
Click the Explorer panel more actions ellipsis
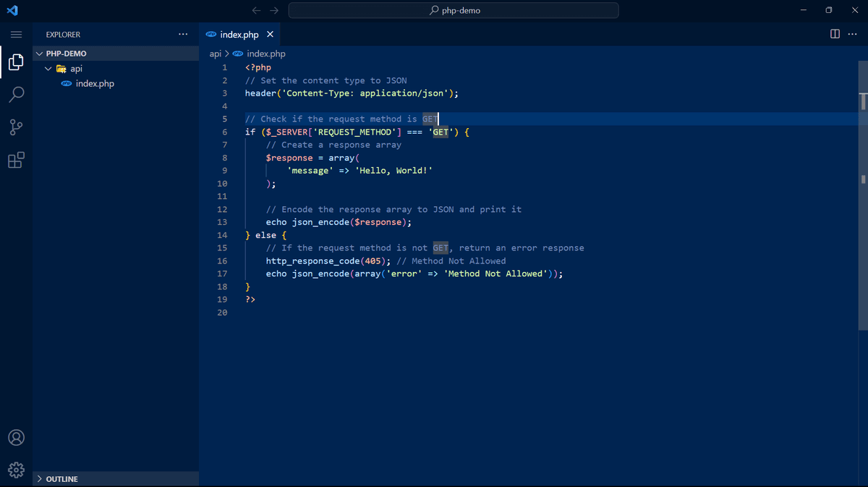(183, 33)
